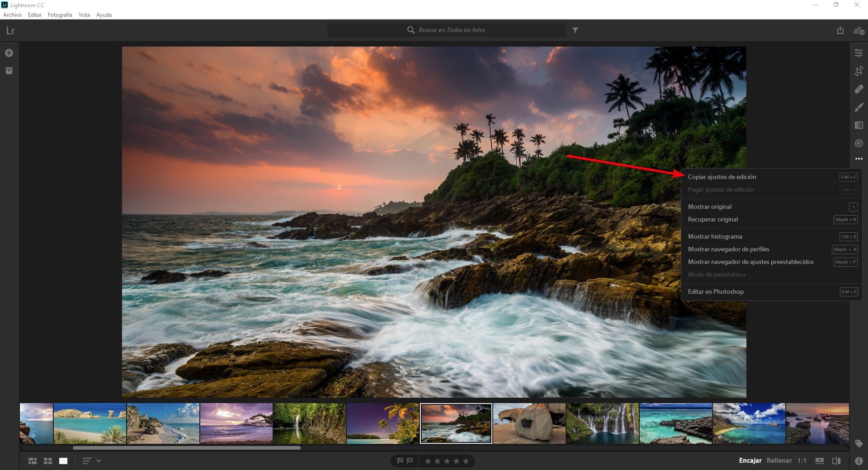Select the turquoise lagoon rock jetty thumbnail

point(676,423)
